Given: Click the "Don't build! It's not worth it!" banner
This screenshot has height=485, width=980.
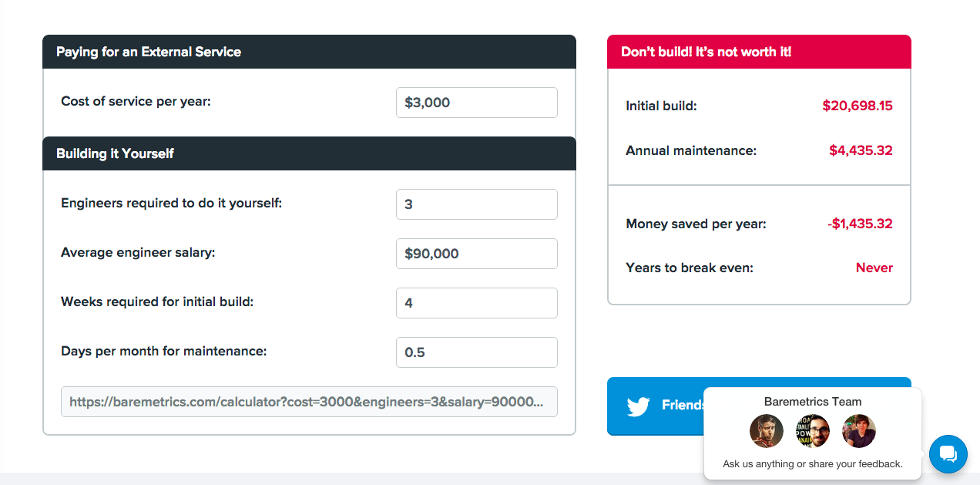Looking at the screenshot, I should 706,52.
